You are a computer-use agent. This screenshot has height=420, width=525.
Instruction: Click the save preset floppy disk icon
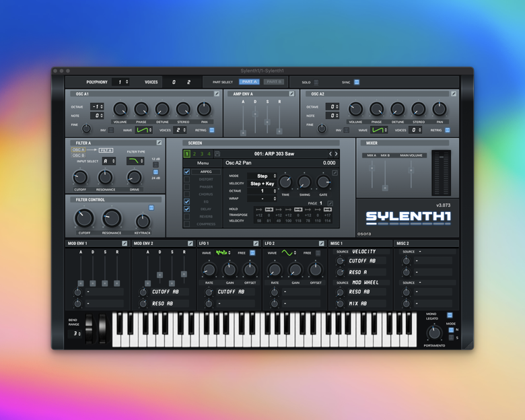pos(217,153)
